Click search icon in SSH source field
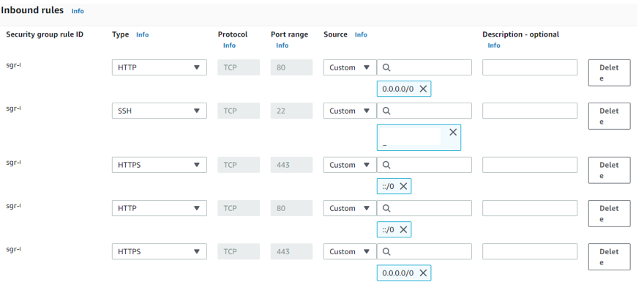The width and height of the screenshot is (644, 296). (387, 111)
